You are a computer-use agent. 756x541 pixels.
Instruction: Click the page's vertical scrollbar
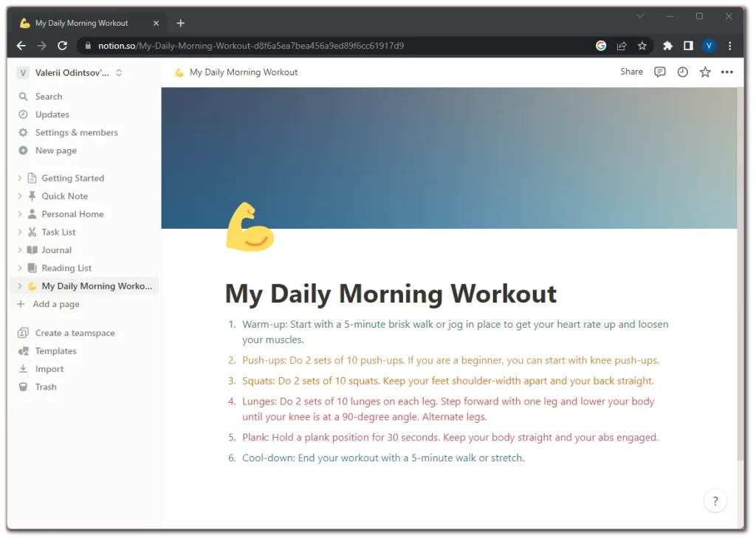coord(740,273)
